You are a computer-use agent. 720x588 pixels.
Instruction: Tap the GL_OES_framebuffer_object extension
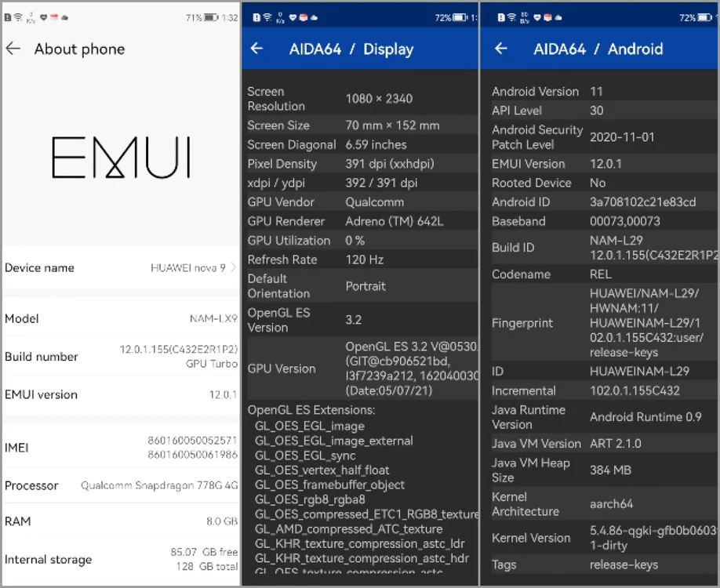[329, 485]
